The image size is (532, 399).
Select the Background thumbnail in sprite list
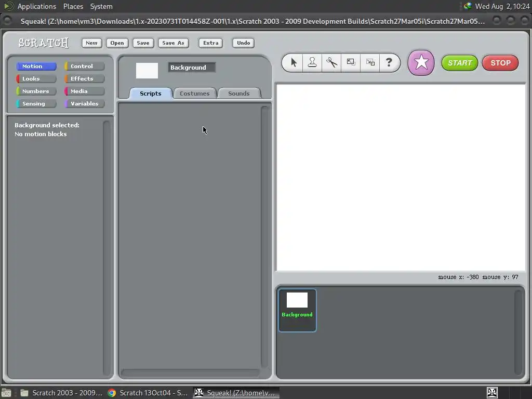[297, 311]
